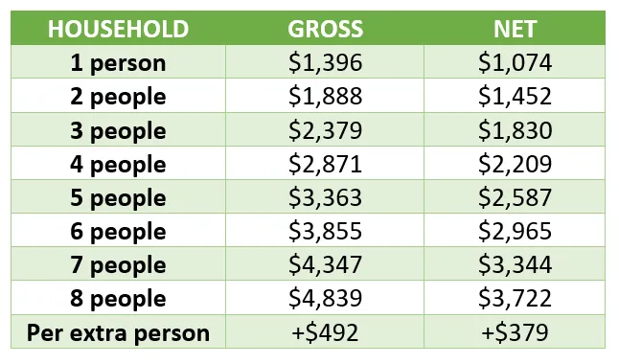
Task: Select gross value $3,855
Action: click(x=325, y=231)
